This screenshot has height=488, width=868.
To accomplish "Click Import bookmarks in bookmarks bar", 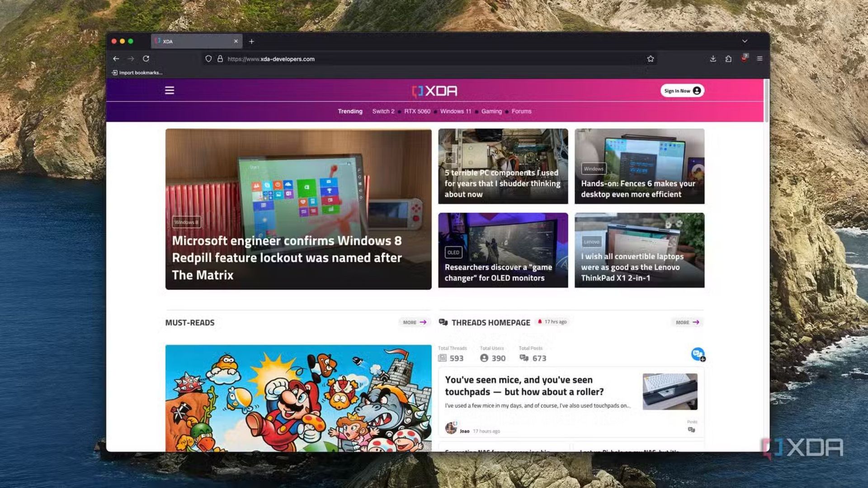I will click(137, 73).
